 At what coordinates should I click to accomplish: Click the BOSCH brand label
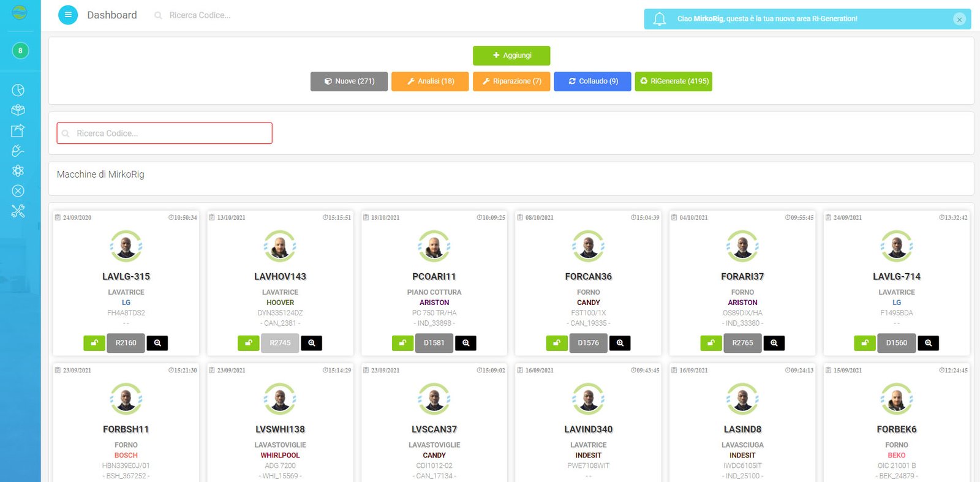pos(126,455)
